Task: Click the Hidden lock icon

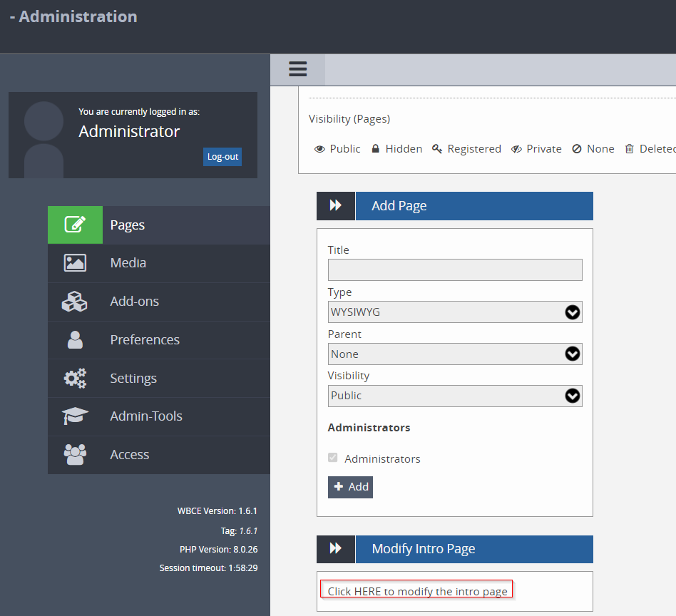Action: pyautogui.click(x=376, y=149)
